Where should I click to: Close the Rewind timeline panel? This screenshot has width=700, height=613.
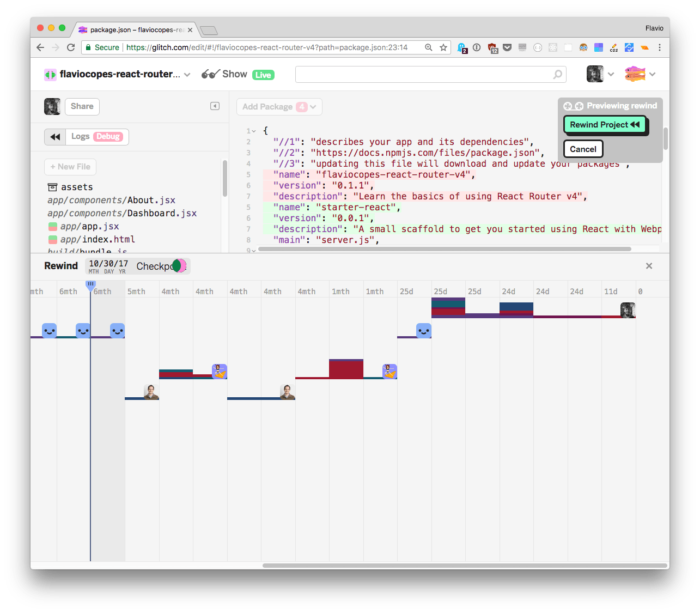(649, 266)
